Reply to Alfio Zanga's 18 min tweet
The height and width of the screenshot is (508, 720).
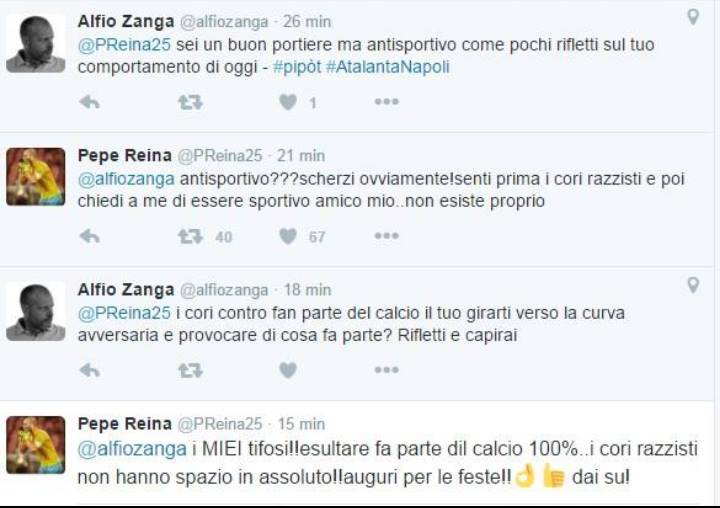[90, 370]
